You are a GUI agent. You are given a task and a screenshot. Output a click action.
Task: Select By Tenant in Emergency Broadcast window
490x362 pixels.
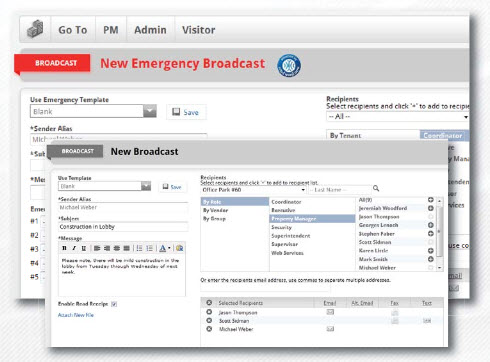point(373,135)
